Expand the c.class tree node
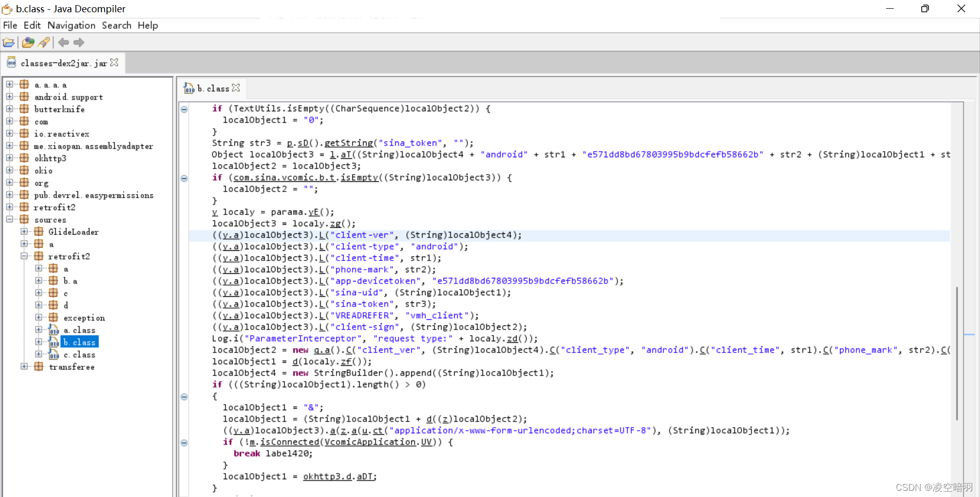This screenshot has height=497, width=980. (x=38, y=354)
